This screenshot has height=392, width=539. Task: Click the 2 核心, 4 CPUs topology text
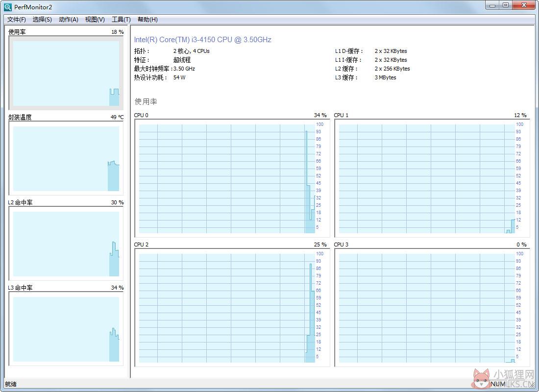192,51
